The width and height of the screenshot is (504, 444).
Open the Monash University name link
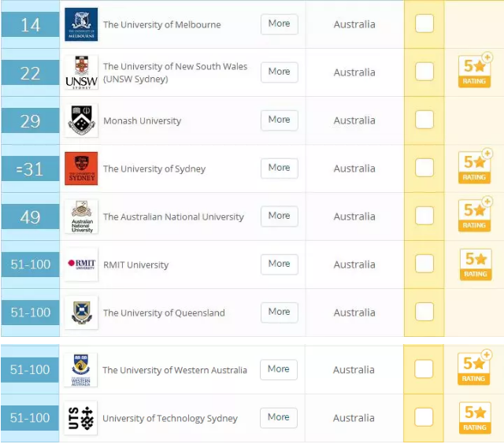142,120
